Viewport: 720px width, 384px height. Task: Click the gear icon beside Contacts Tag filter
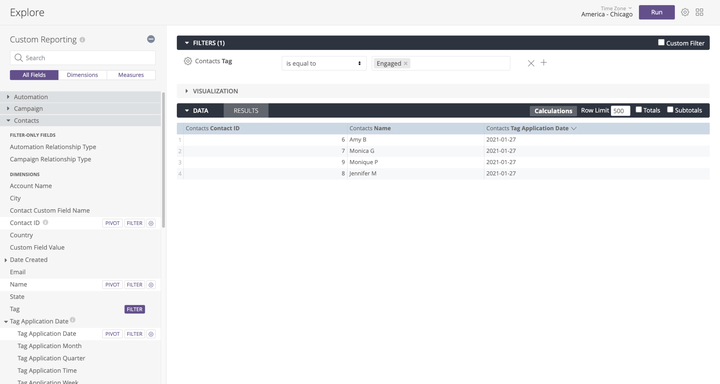[187, 61]
